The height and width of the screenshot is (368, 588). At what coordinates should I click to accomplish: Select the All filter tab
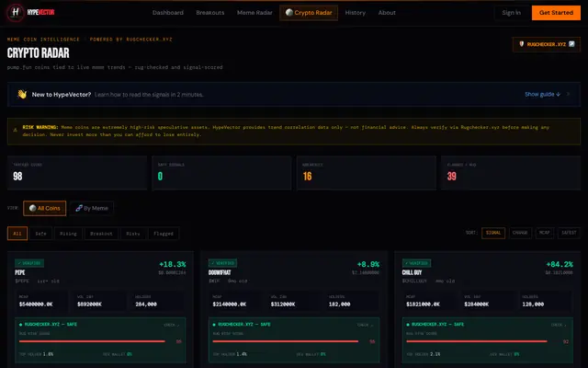(17, 233)
